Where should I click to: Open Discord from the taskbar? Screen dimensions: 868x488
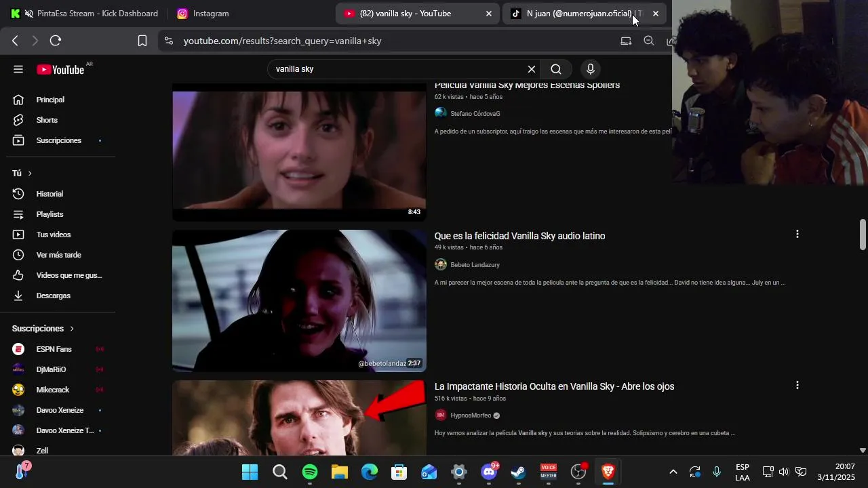coord(489,472)
